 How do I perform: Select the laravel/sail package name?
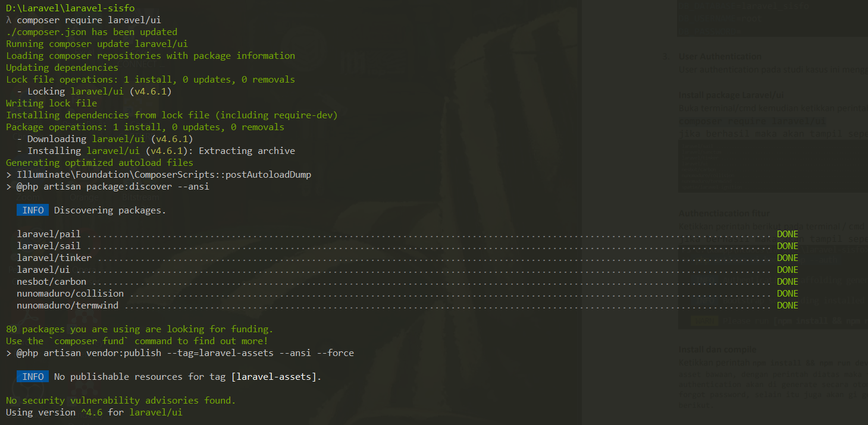[x=49, y=246]
